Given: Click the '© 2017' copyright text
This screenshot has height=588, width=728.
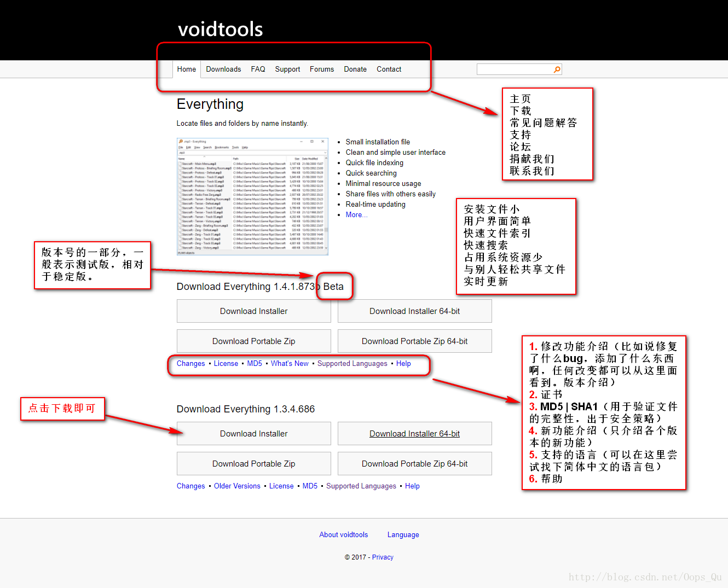Looking at the screenshot, I should pos(355,557).
